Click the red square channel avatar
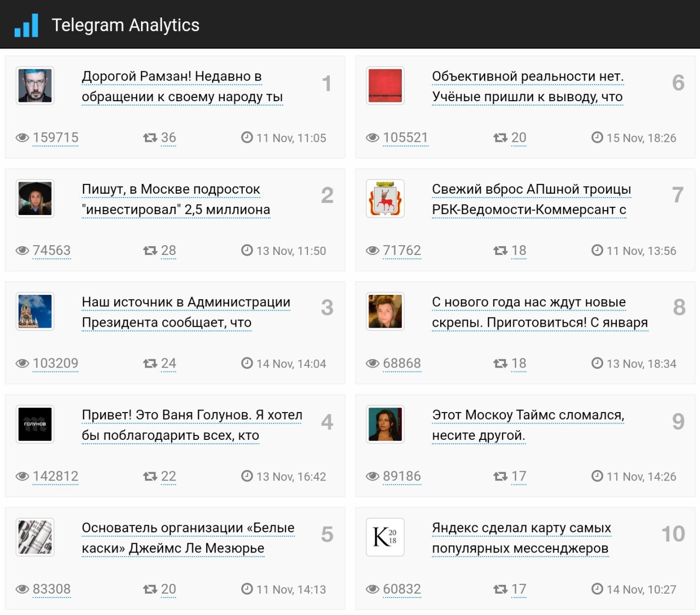Image resolution: width=700 pixels, height=615 pixels. [385, 85]
